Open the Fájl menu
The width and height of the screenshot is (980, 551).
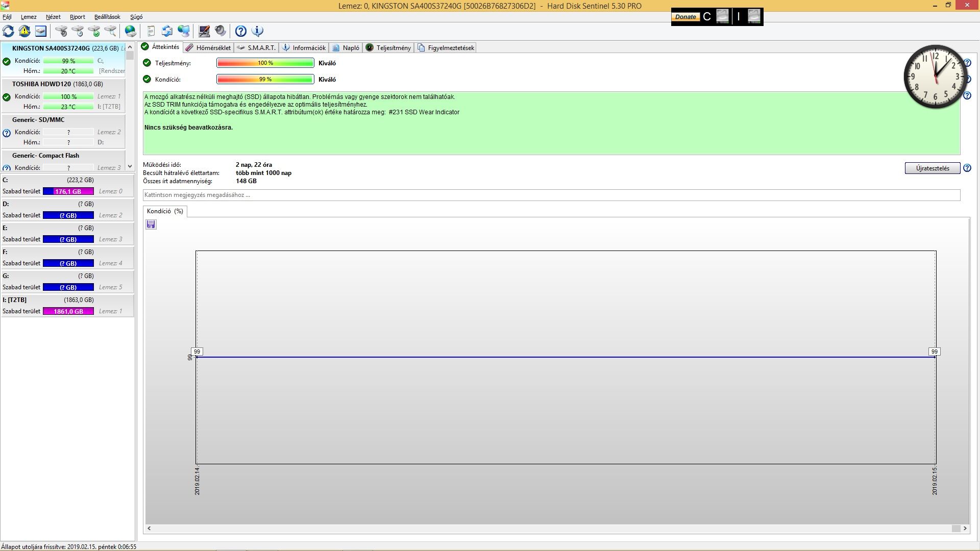[7, 17]
